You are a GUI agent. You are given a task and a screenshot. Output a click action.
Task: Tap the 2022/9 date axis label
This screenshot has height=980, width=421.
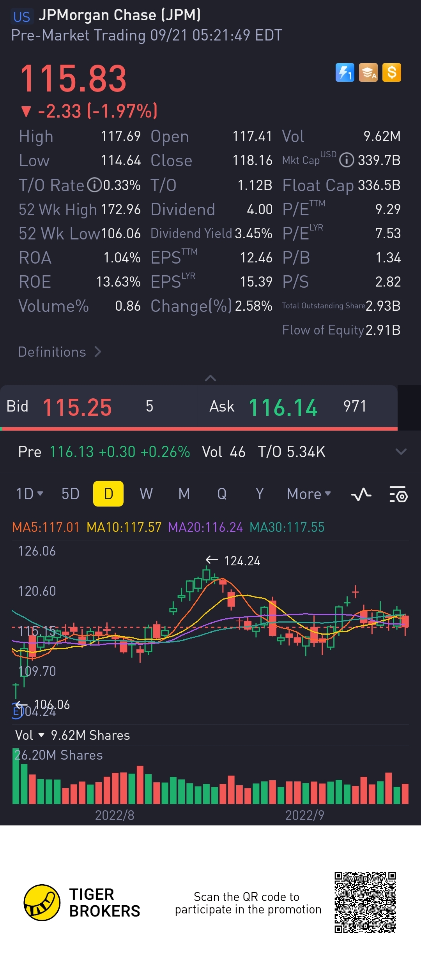[x=305, y=815]
